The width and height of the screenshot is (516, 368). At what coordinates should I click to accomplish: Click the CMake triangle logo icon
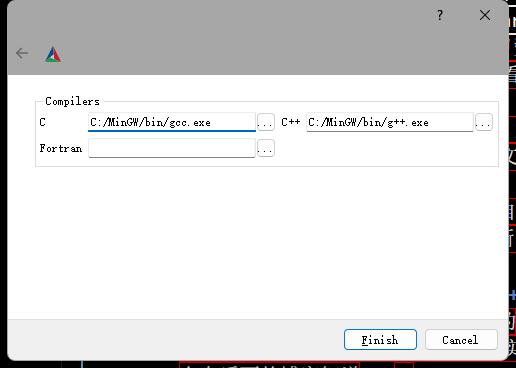pyautogui.click(x=53, y=54)
